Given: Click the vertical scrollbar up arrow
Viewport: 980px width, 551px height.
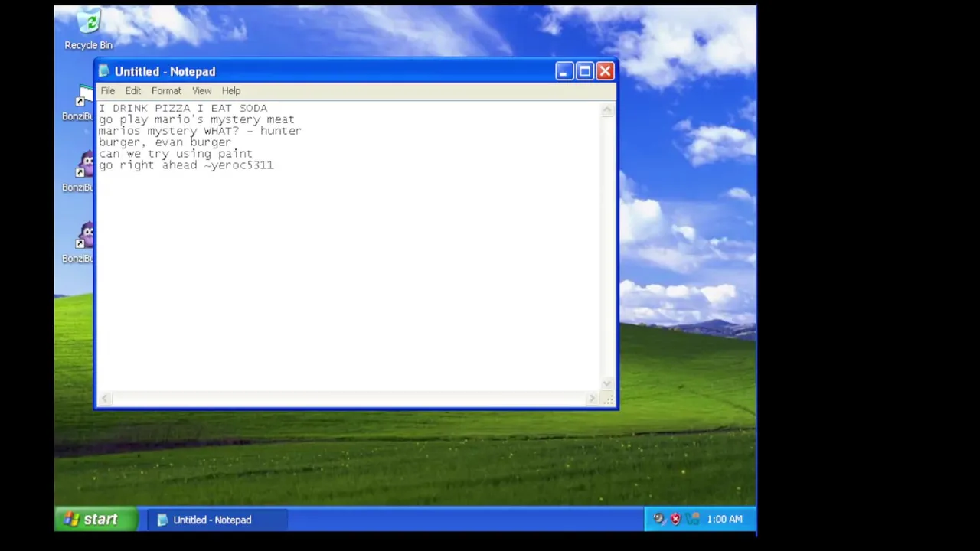Looking at the screenshot, I should pos(607,109).
